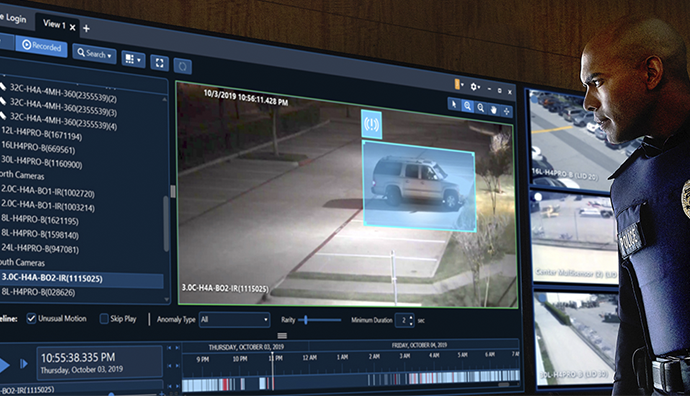This screenshot has height=396, width=690.
Task: Click the cycle views refresh icon
Action: point(182,66)
